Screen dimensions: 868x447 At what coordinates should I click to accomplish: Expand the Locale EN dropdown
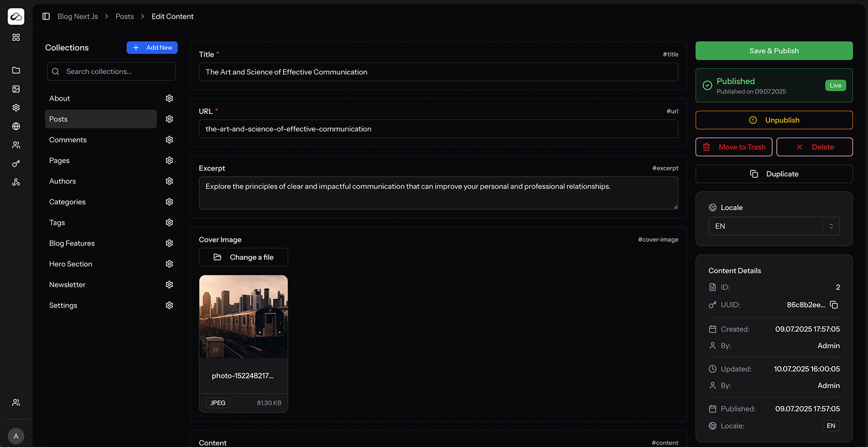tap(774, 226)
